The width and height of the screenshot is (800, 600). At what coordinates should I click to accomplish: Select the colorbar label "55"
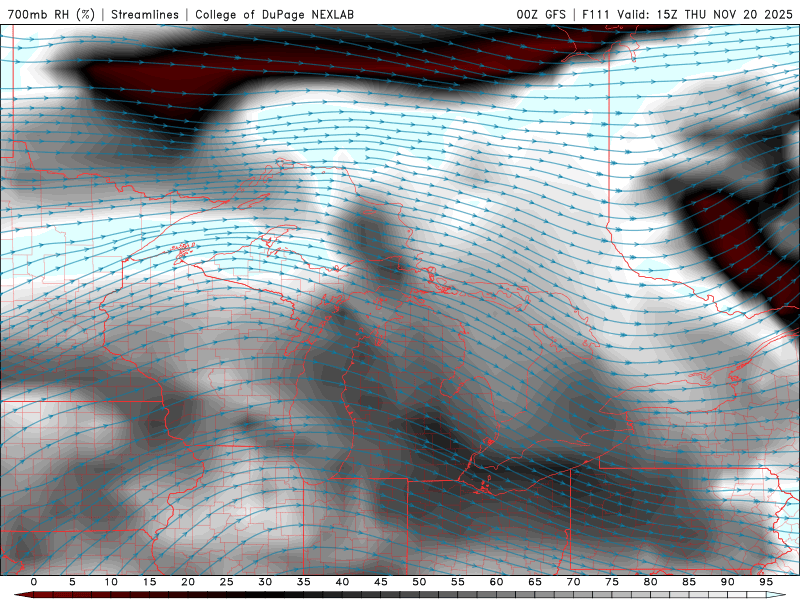pyautogui.click(x=457, y=582)
